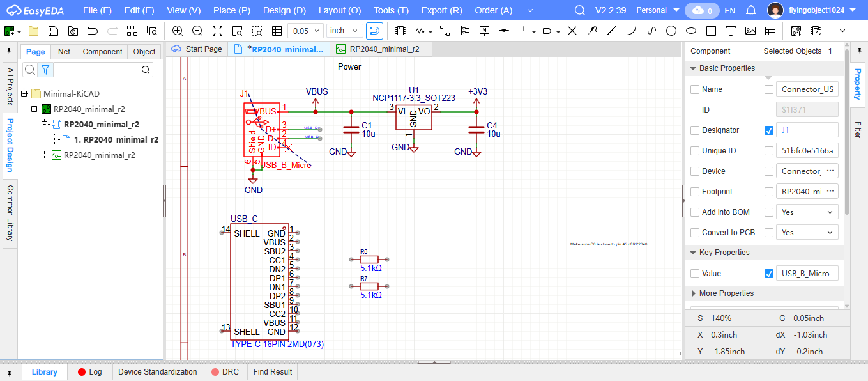Open the DRC panel

pyautogui.click(x=224, y=372)
